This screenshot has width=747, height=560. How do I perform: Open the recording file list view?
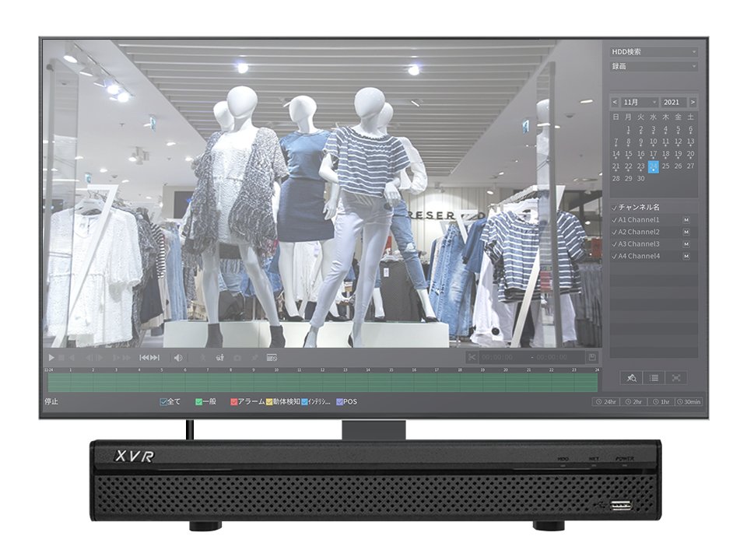(654, 378)
